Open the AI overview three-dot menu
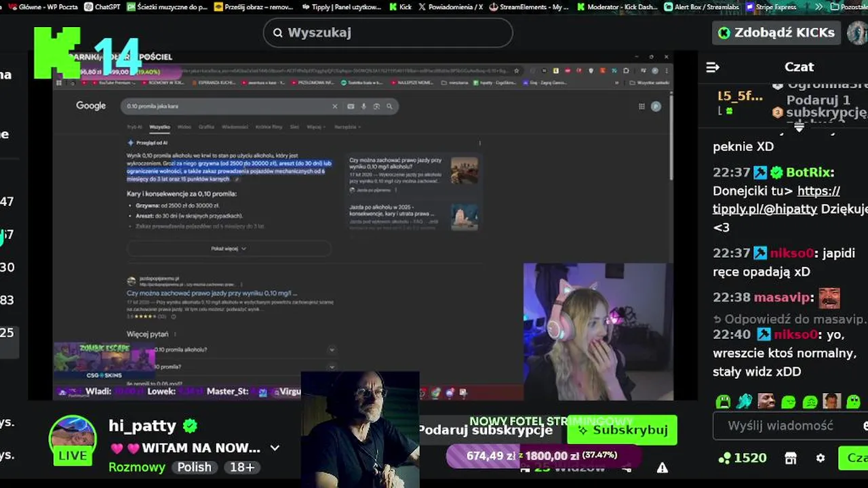Image resolution: width=868 pixels, height=488 pixels. click(x=479, y=143)
